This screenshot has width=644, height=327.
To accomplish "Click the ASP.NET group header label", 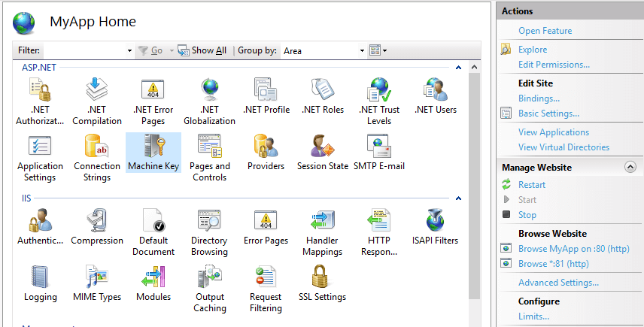I will (39, 68).
